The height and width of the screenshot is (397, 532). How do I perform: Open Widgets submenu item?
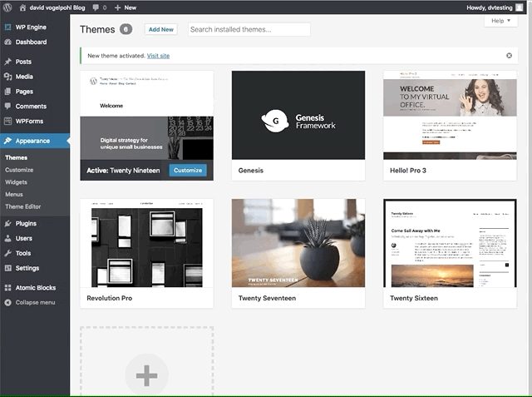(16, 182)
